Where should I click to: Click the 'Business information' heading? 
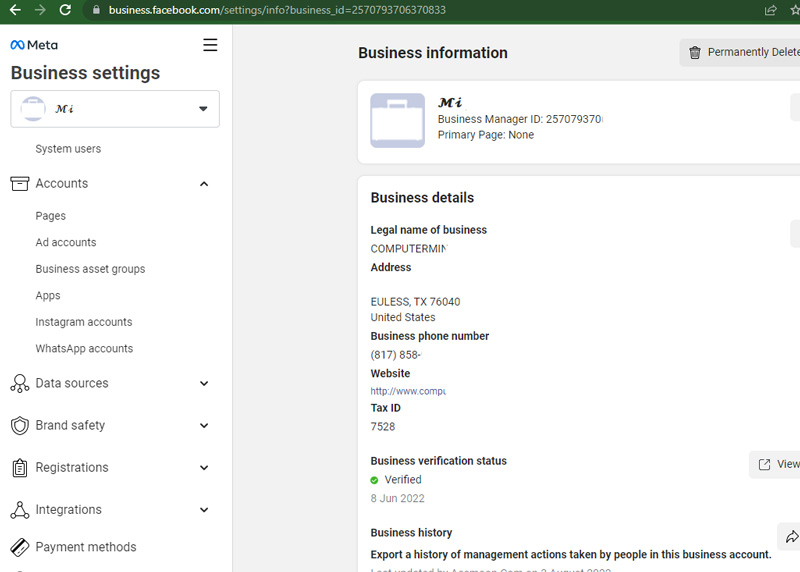pyautogui.click(x=433, y=53)
